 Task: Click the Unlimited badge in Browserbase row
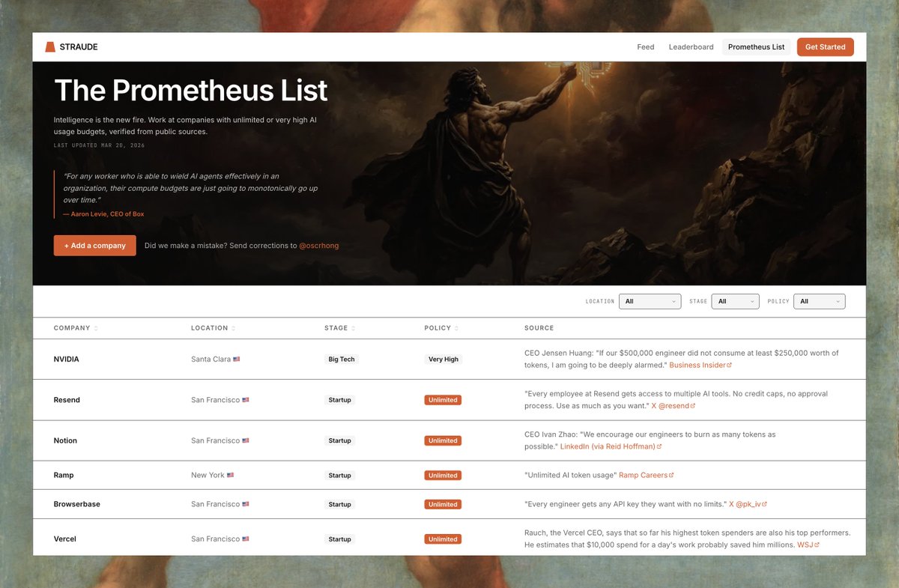coord(443,504)
